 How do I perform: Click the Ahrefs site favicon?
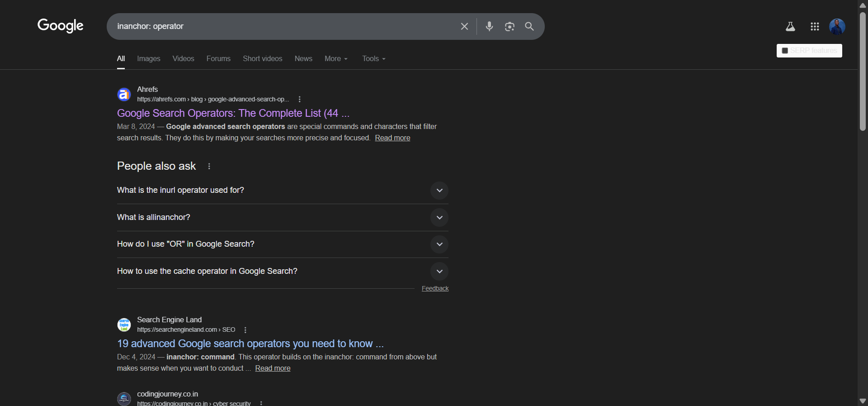[x=124, y=94]
